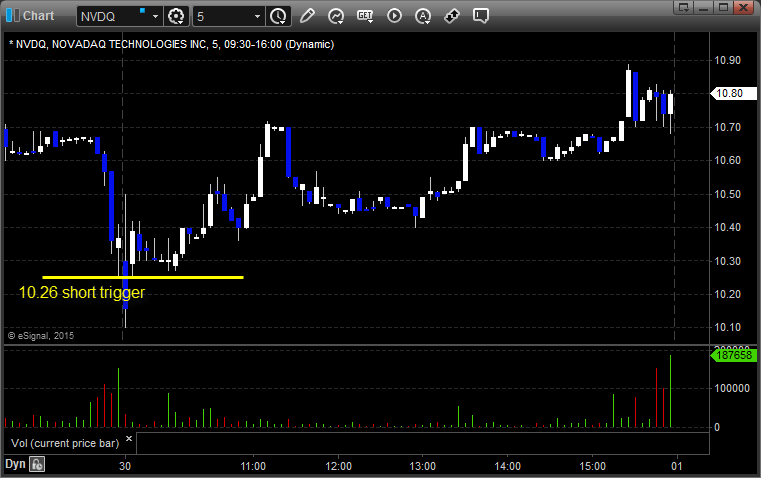Click the 10.30 price axis label

coord(728,261)
